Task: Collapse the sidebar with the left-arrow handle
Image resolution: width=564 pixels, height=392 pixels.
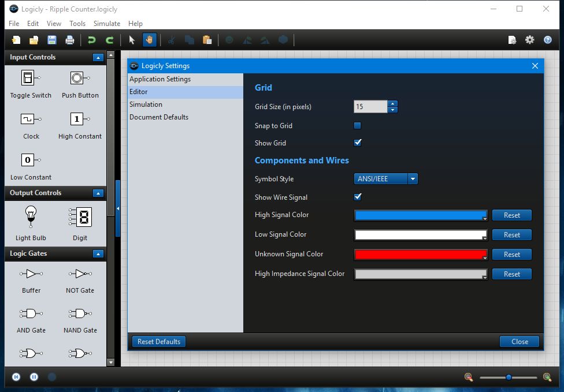Action: (118, 208)
